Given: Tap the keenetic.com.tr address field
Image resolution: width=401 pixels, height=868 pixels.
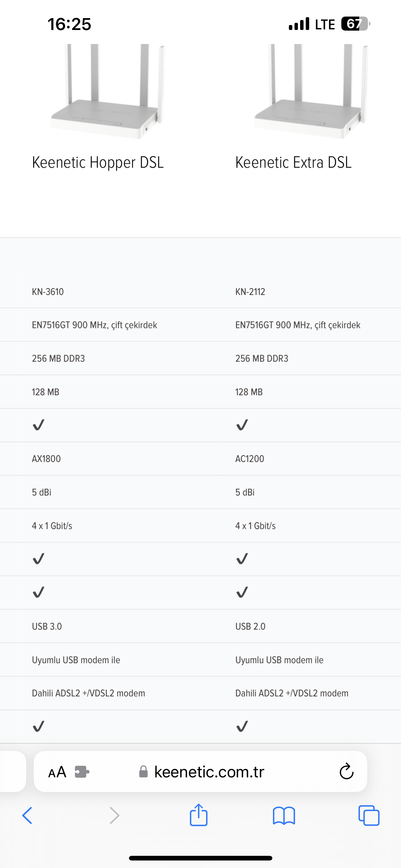Looking at the screenshot, I should pyautogui.click(x=200, y=771).
